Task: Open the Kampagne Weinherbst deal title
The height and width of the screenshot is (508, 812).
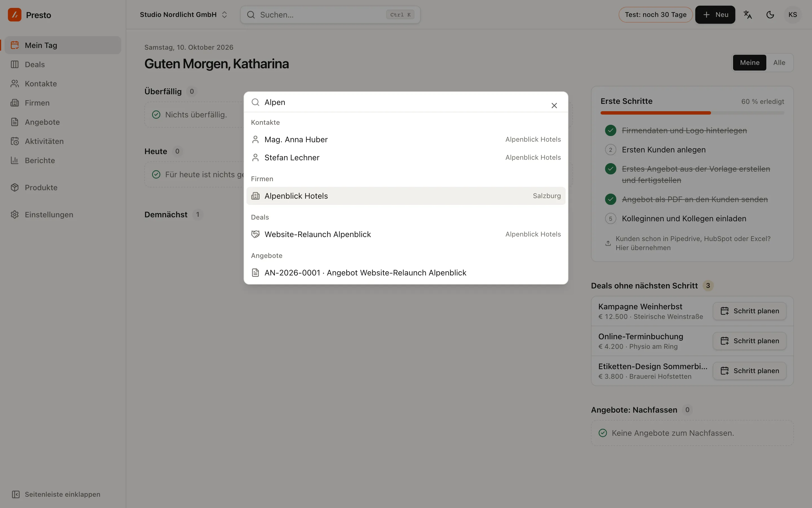Action: (x=640, y=306)
